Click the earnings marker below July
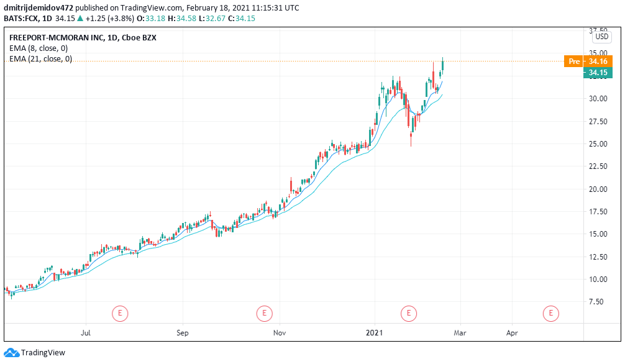 [119, 313]
